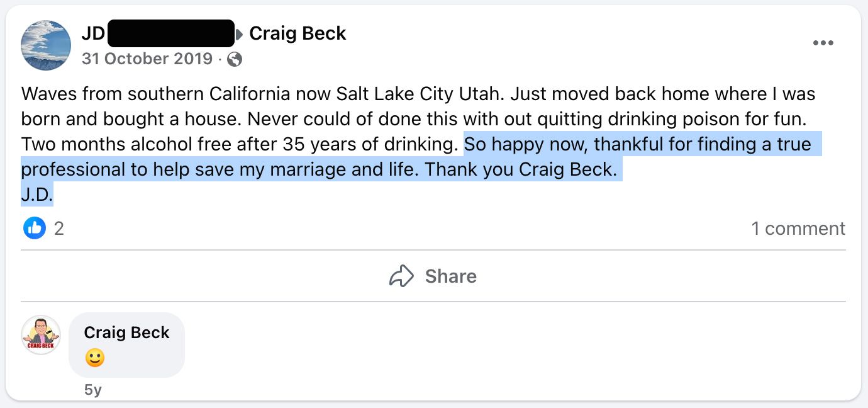868x408 pixels.
Task: Click the 5y comment timestamp
Action: (92, 390)
